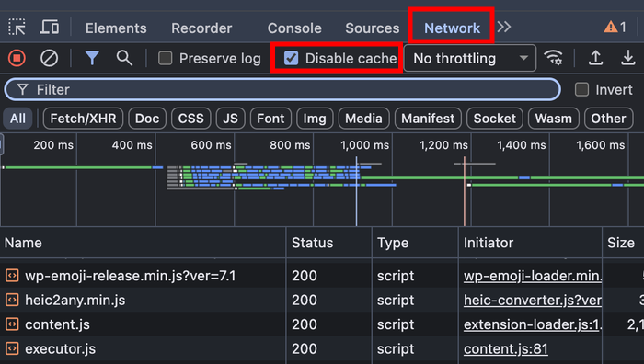This screenshot has width=644, height=364.
Task: Switch to the Elements tab
Action: (116, 28)
